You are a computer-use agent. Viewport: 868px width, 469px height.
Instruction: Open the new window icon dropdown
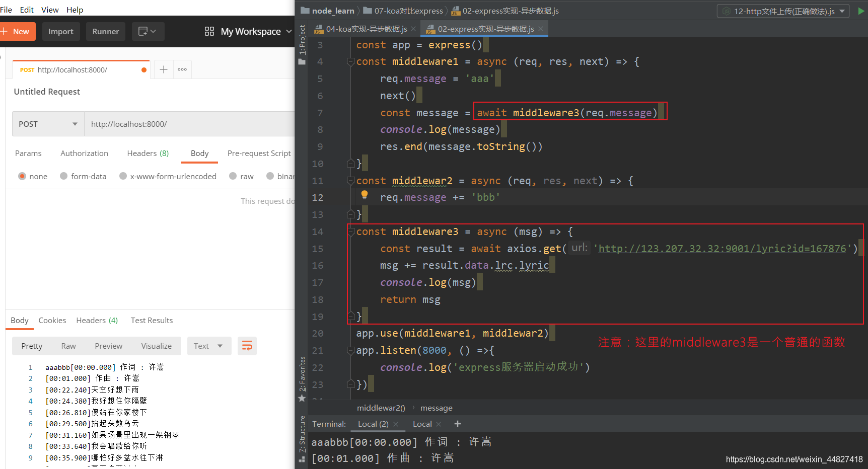(x=148, y=31)
